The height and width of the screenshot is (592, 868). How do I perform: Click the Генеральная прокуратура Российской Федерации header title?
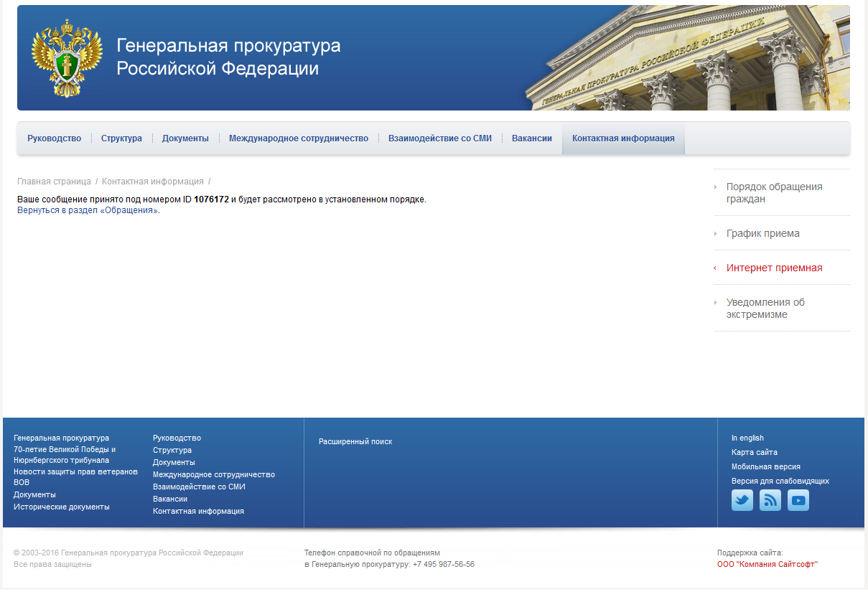[228, 57]
